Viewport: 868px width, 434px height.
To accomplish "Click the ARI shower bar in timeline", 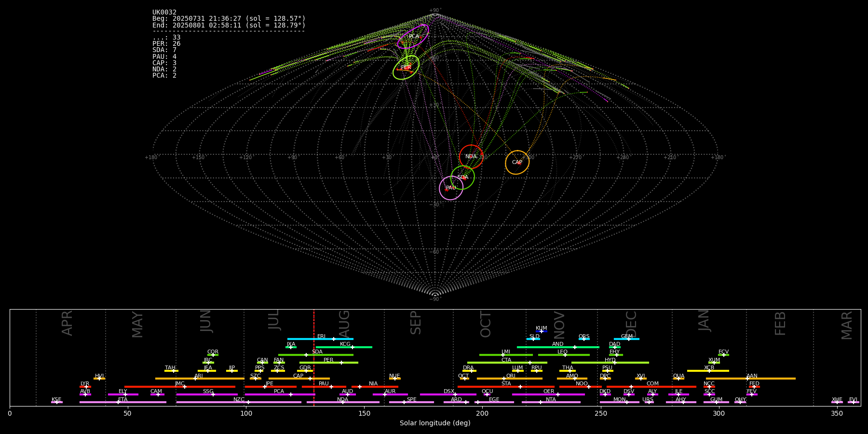I will [200, 379].
